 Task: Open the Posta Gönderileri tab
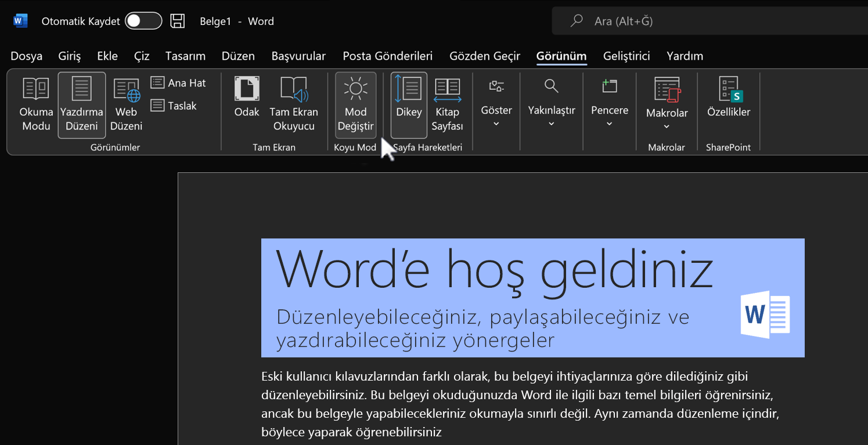tap(387, 56)
